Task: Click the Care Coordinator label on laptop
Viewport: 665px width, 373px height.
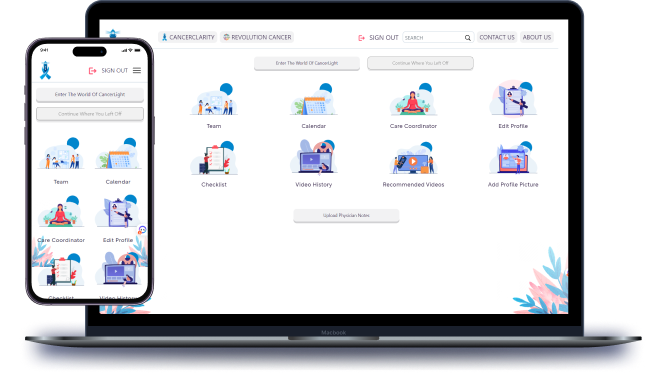Action: coord(413,126)
